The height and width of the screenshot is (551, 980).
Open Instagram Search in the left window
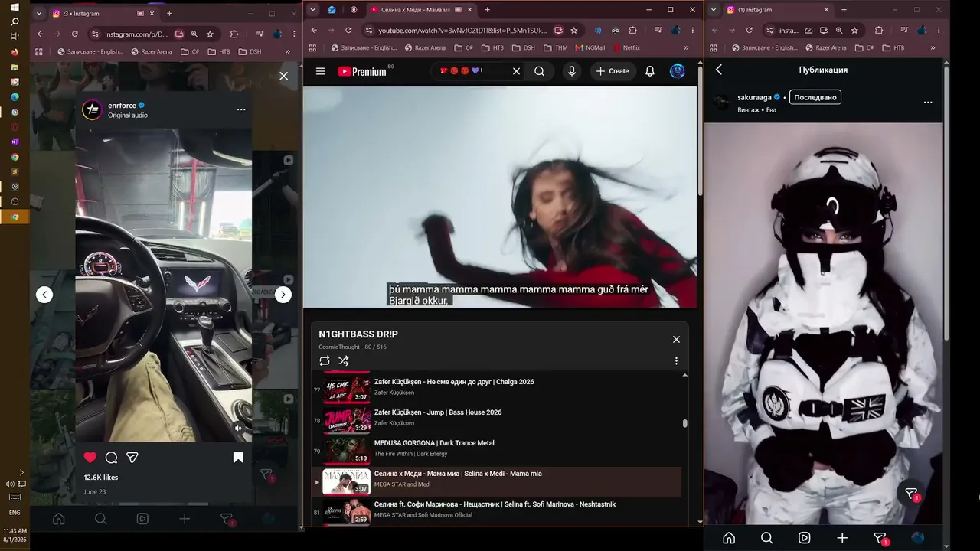(x=100, y=519)
